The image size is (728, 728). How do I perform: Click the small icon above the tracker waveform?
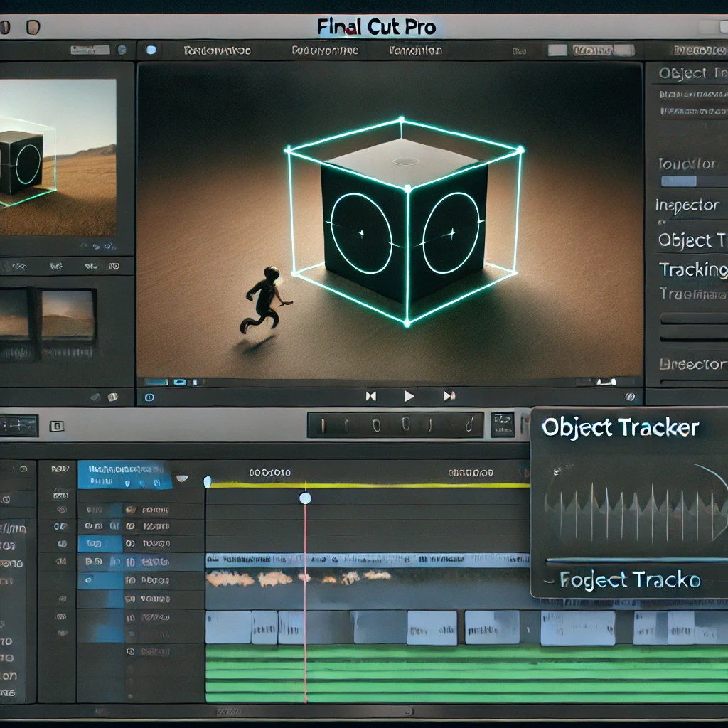coord(557,472)
